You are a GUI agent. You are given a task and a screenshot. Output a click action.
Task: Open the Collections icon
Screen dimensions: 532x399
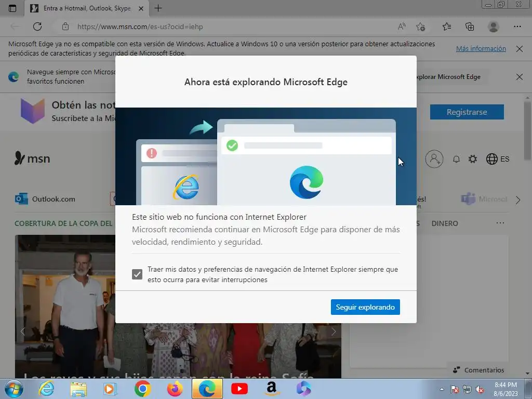tap(470, 26)
